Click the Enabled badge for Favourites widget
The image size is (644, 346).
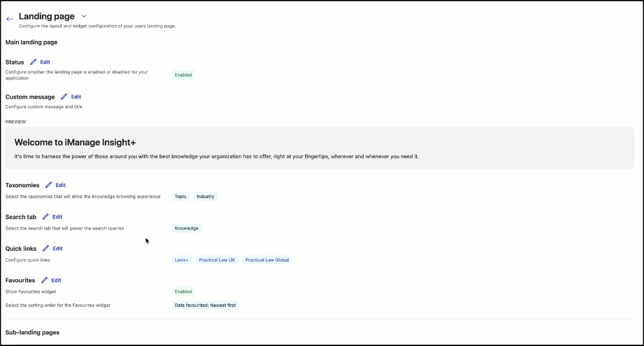pos(183,292)
